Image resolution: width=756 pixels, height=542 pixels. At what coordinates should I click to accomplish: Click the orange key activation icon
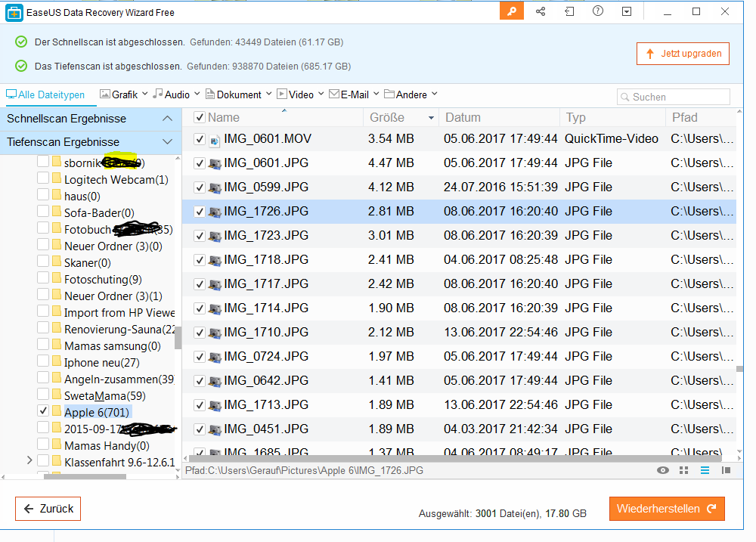coord(512,11)
